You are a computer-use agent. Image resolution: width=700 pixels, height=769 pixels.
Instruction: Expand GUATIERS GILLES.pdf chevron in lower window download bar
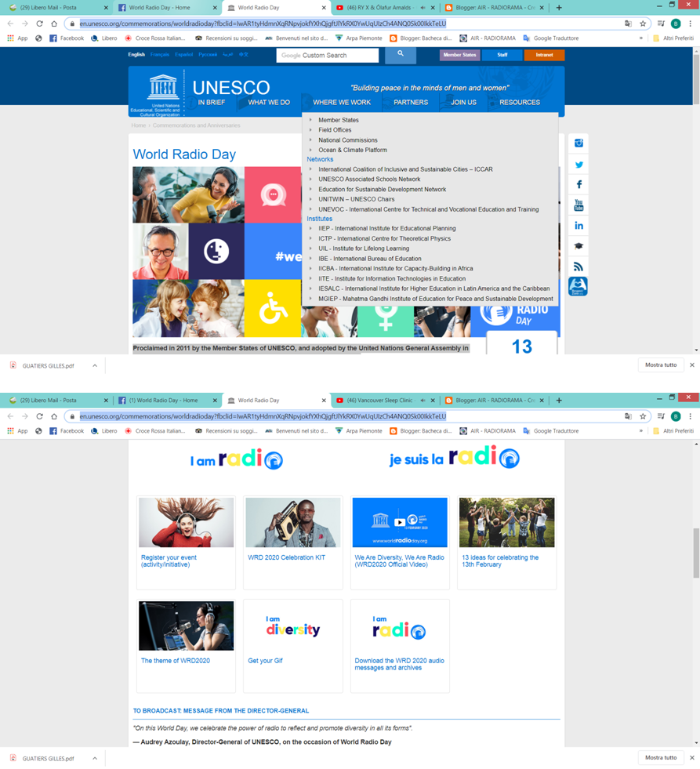95,758
